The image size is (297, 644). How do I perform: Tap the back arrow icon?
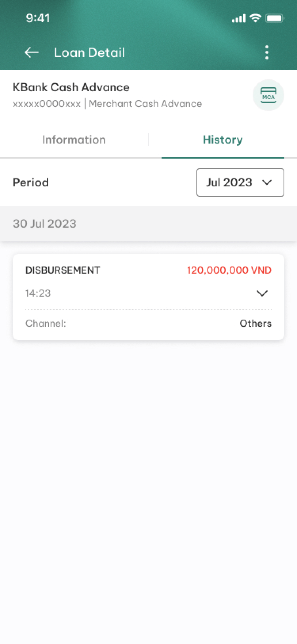pos(32,52)
